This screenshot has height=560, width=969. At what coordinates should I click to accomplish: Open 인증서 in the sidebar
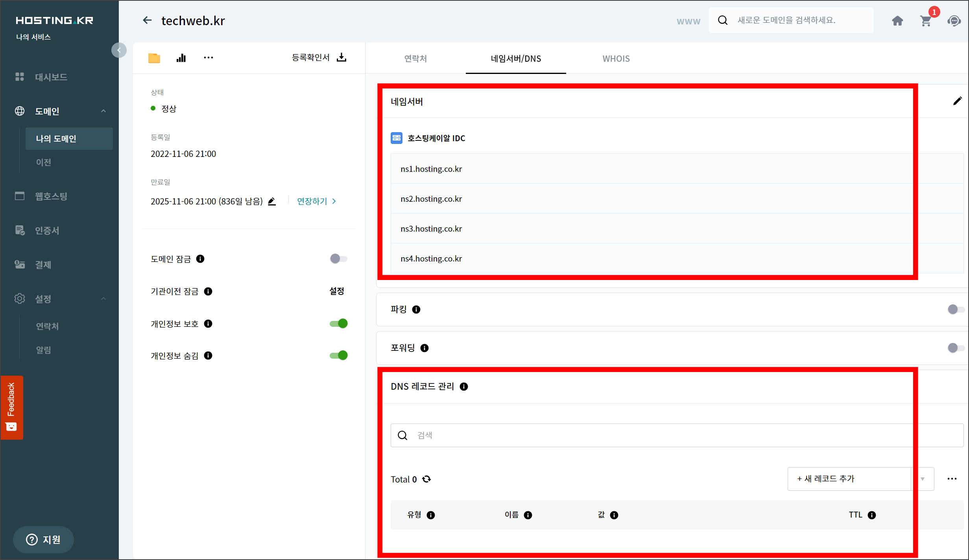(x=47, y=230)
